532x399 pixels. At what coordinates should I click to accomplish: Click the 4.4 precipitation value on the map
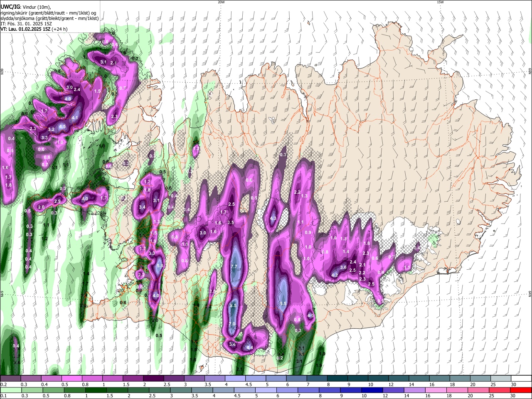249,347
